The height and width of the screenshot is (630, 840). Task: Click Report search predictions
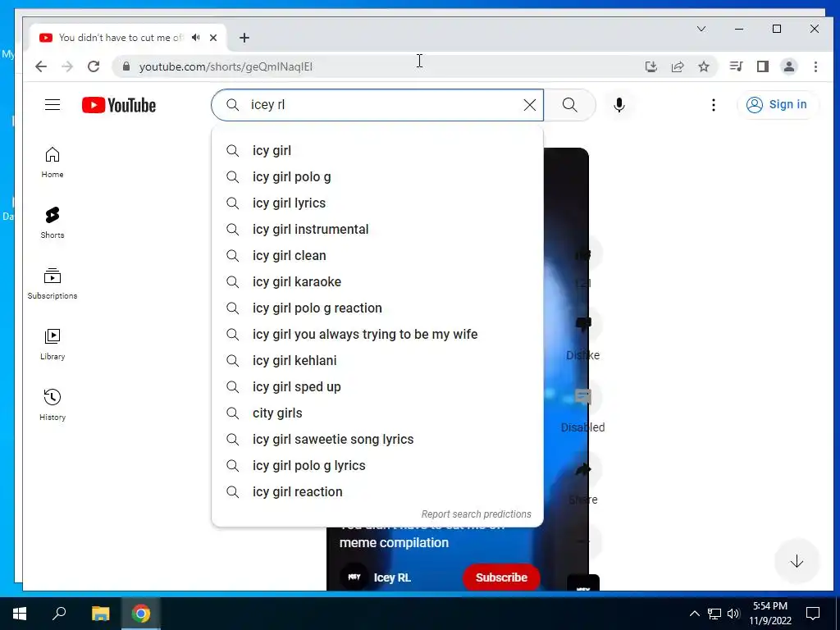pyautogui.click(x=477, y=514)
